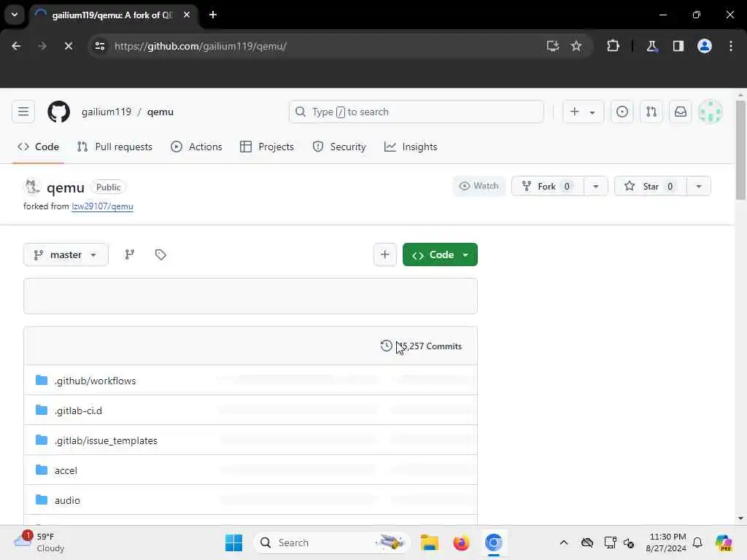This screenshot has height=560, width=747.
Task: Open the gailium119 owner link
Action: pos(107,112)
